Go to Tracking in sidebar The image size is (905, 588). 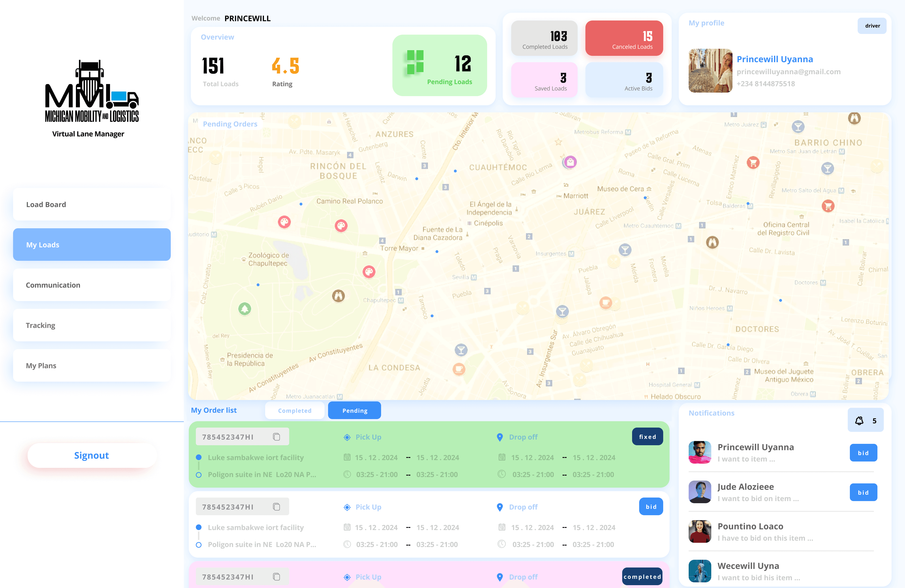click(92, 325)
